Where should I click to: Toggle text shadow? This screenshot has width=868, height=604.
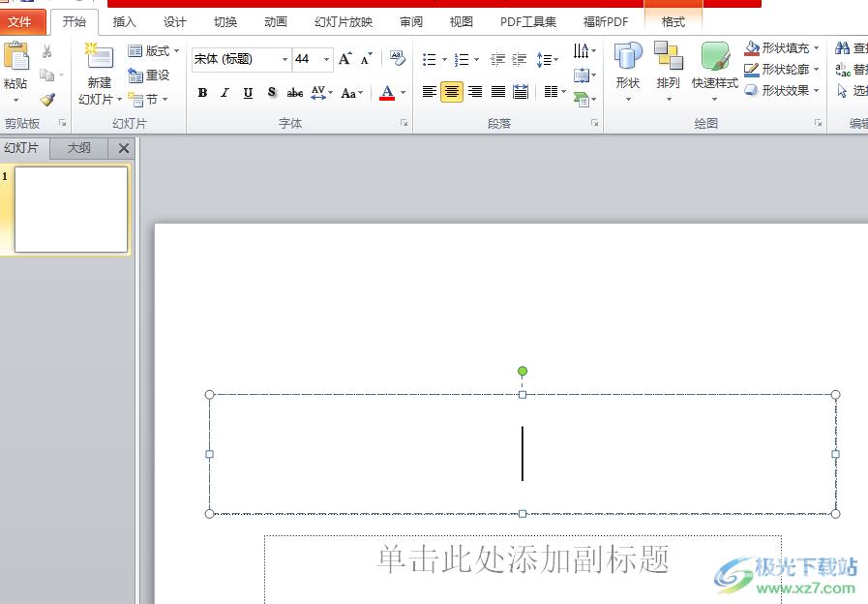271,93
